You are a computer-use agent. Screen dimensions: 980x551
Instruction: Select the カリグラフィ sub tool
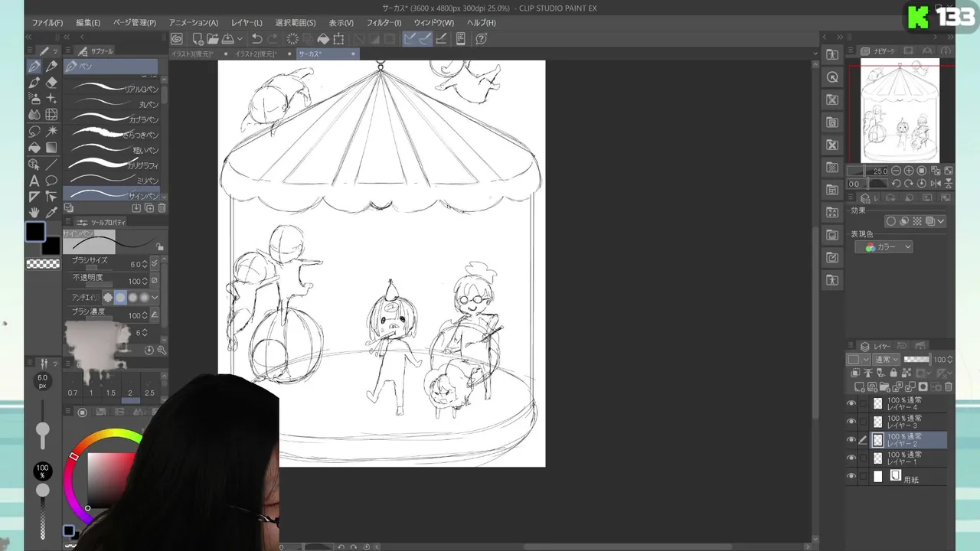[x=113, y=166]
